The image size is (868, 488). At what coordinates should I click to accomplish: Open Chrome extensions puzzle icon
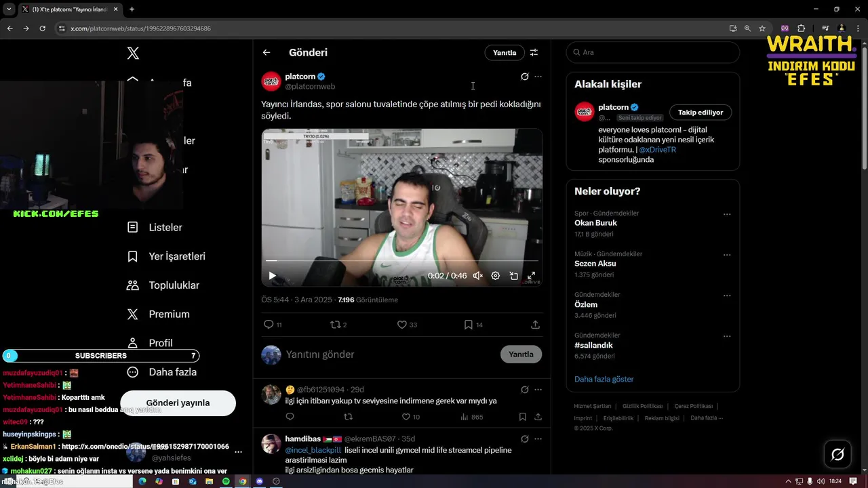(x=802, y=28)
